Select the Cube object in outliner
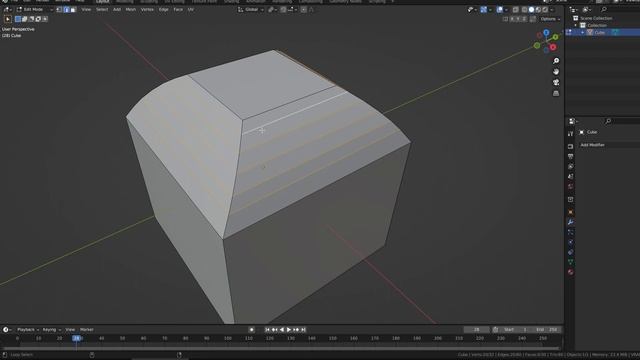This screenshot has height=360, width=640. pos(600,32)
